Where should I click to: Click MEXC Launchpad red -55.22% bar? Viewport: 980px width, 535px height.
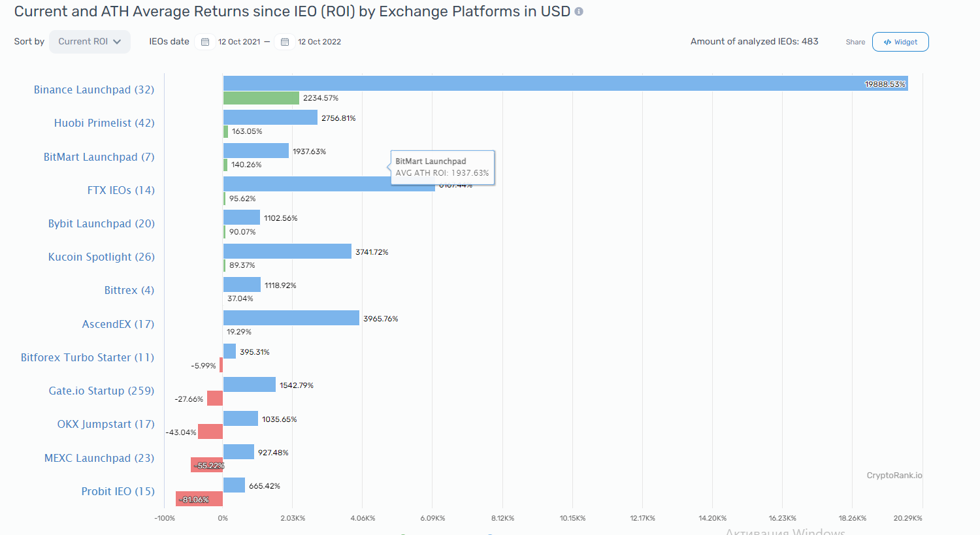click(206, 465)
